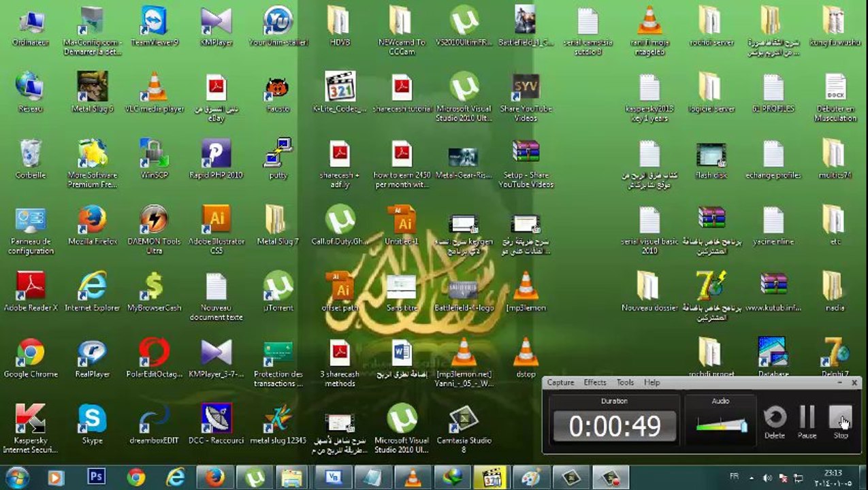Select the 3 sharecash methods PDF
The width and height of the screenshot is (868, 490).
(340, 363)
